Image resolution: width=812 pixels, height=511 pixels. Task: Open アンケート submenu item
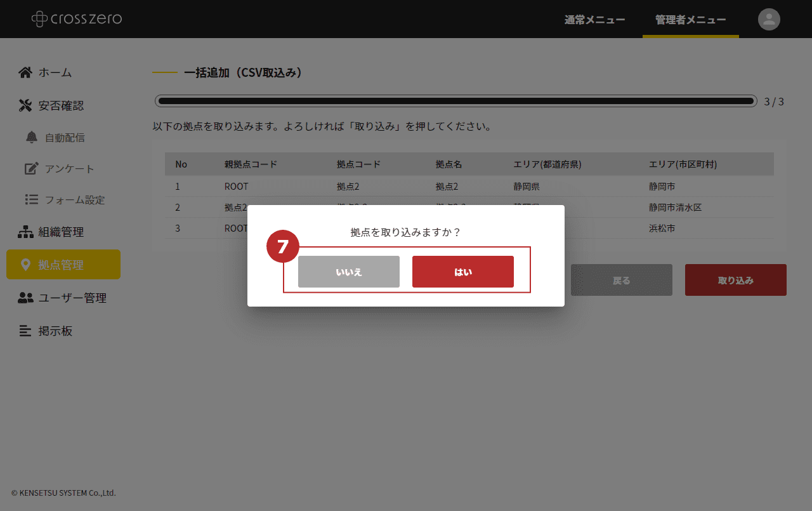pyautogui.click(x=69, y=169)
